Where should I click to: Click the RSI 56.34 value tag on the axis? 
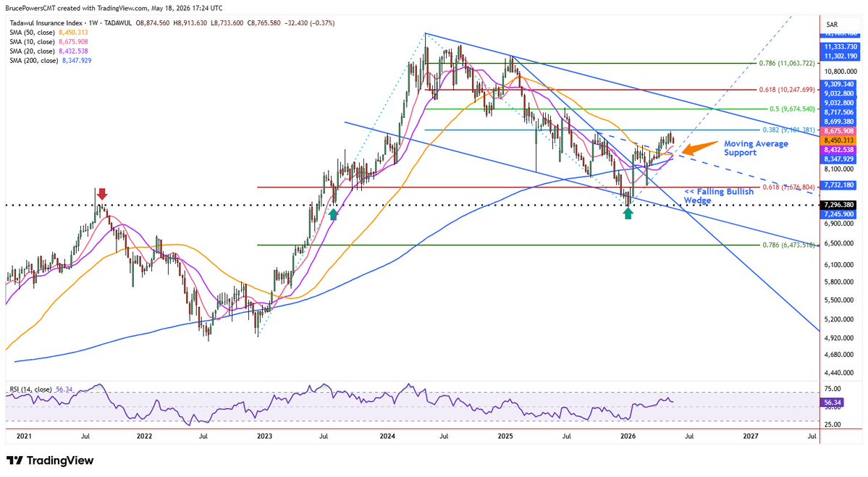click(x=833, y=403)
